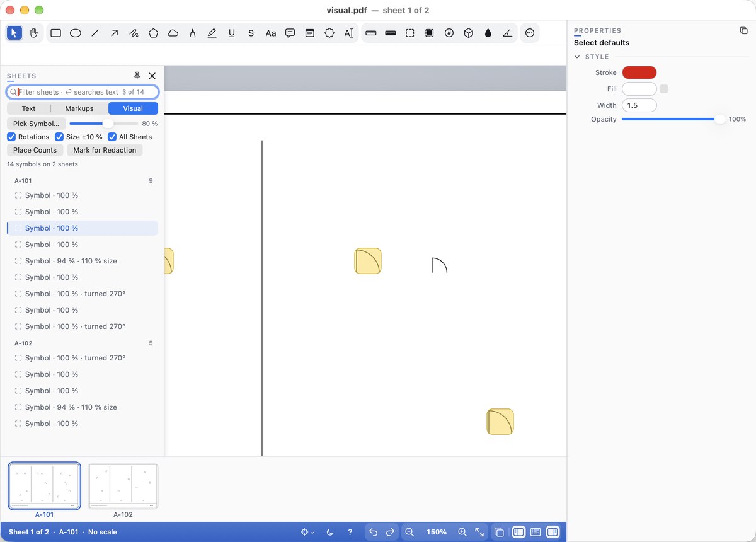756x542 pixels.
Task: Collapse the STYLE section chevron
Action: tap(577, 57)
